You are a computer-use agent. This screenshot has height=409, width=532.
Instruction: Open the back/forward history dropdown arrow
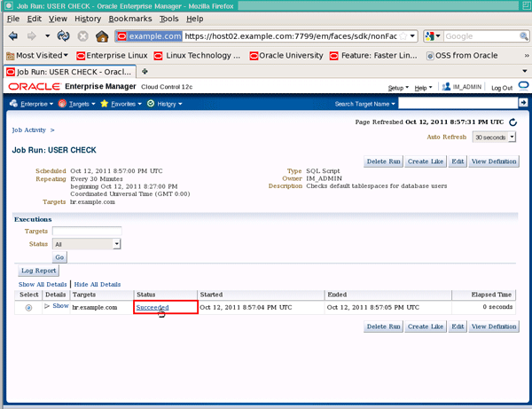(47, 35)
